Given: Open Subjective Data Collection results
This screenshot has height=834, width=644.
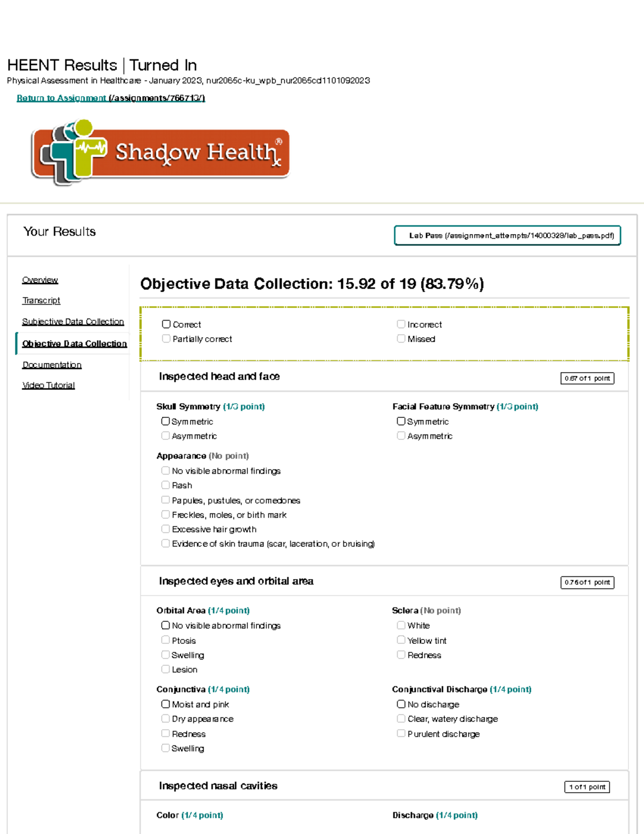Looking at the screenshot, I should [72, 321].
